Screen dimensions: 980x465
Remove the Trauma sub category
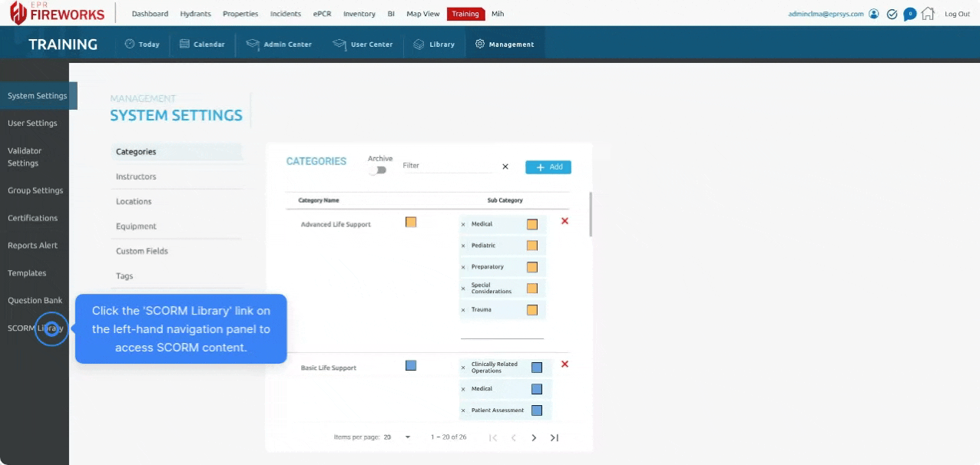point(463,310)
